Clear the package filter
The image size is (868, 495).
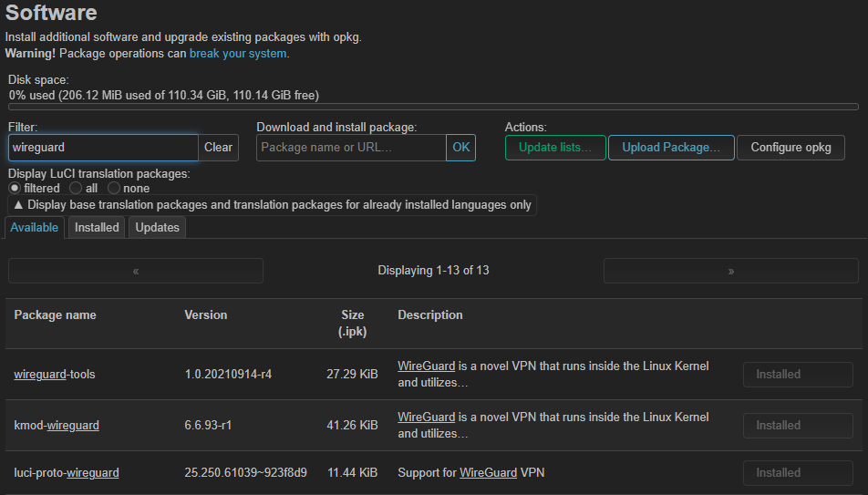point(218,148)
